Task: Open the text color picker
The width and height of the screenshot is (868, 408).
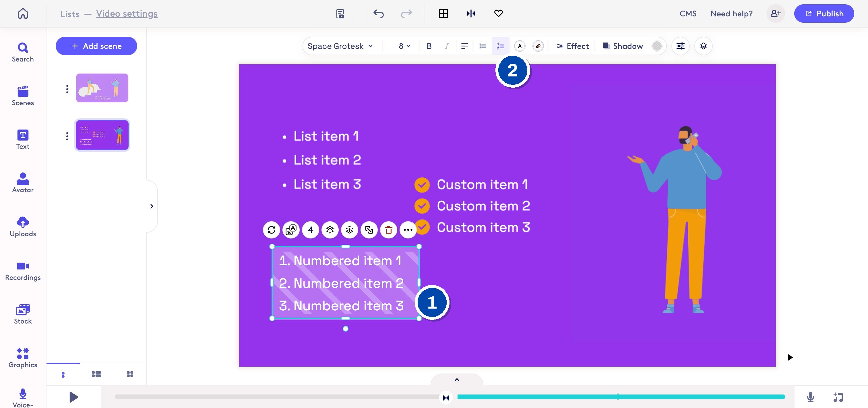Action: click(x=520, y=46)
